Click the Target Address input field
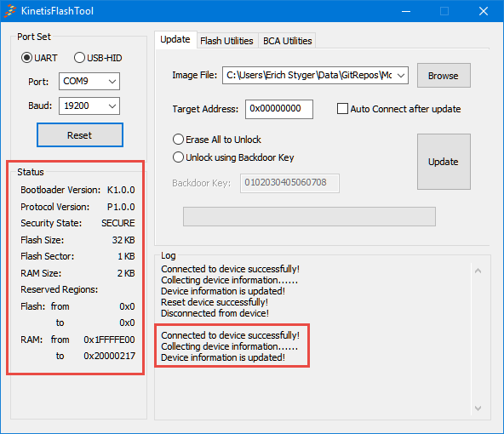504x434 pixels. coord(279,109)
